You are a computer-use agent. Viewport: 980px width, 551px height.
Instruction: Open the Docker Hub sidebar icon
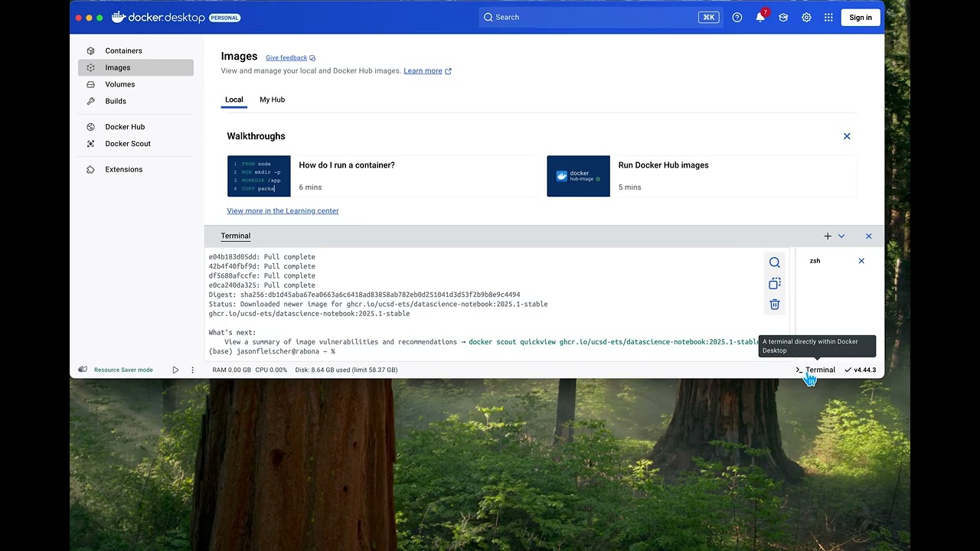pos(90,127)
